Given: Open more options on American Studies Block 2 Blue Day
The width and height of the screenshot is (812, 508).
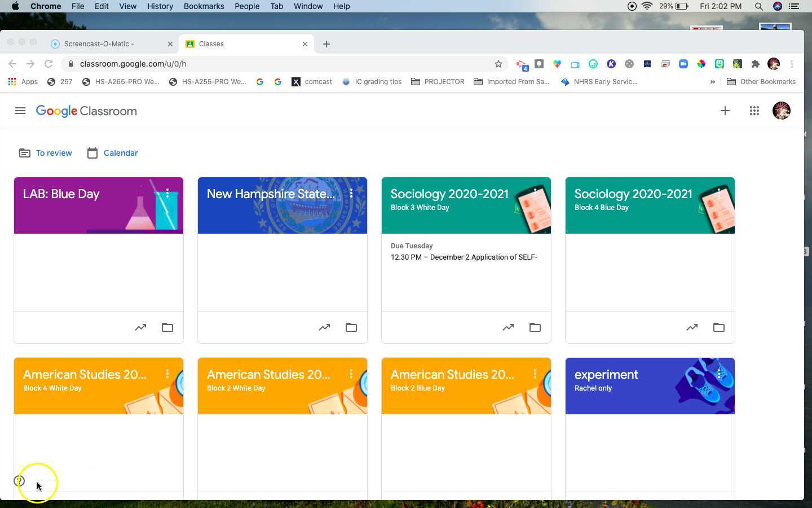Looking at the screenshot, I should tap(535, 374).
